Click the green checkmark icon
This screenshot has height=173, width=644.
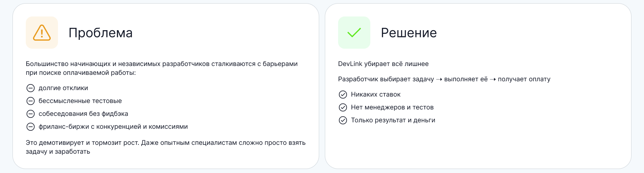[x=354, y=33]
